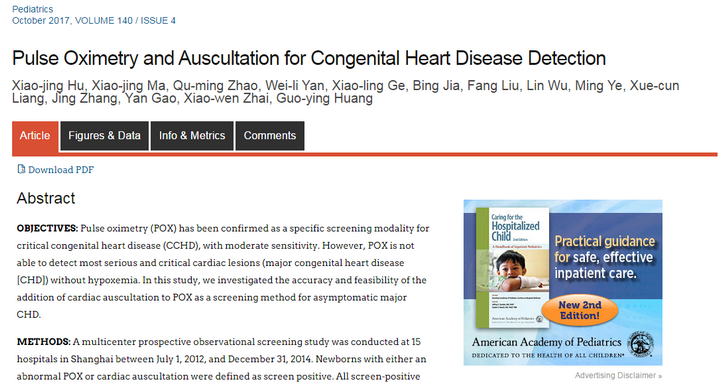Click the article title heading
This screenshot has width=720, height=383.
tap(309, 58)
